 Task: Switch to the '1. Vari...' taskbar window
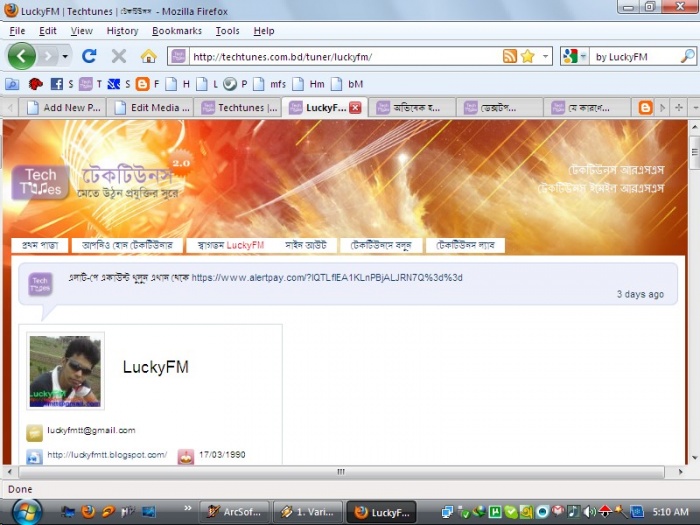tap(308, 512)
